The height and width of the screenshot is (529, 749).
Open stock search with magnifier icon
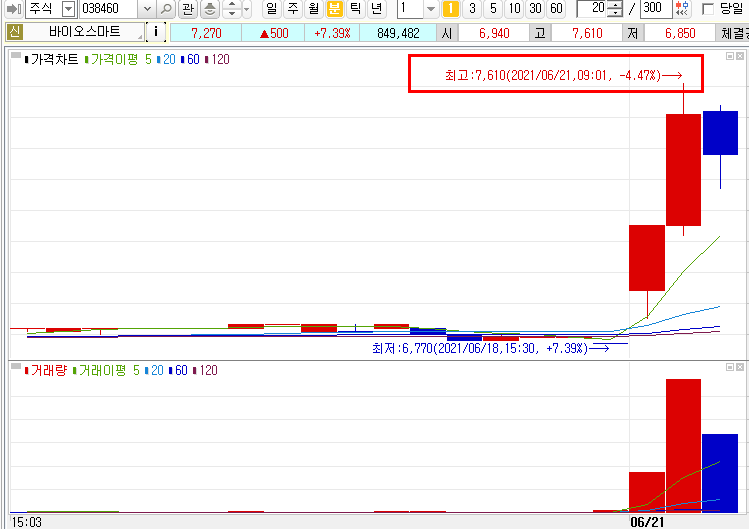(x=166, y=9)
